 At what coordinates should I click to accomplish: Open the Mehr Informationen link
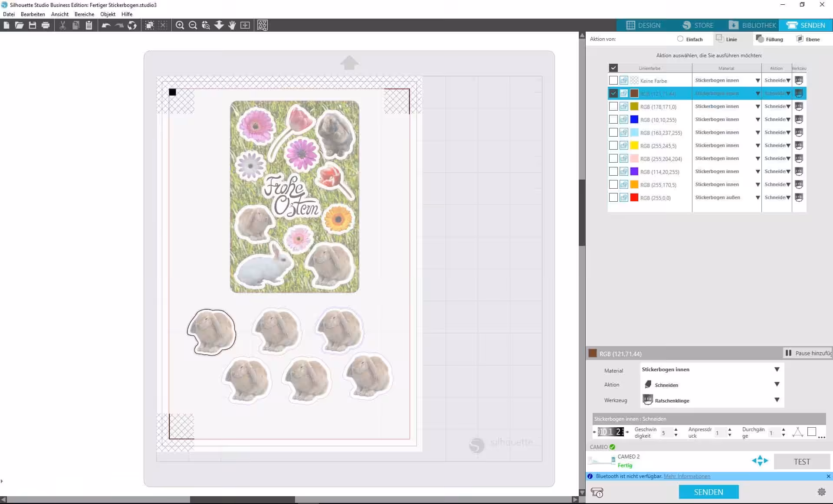(x=687, y=476)
